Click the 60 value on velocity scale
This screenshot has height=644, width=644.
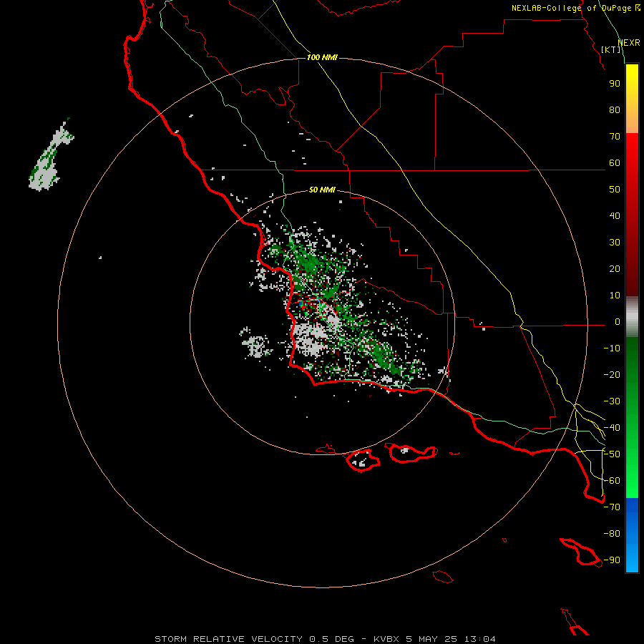tap(615, 162)
